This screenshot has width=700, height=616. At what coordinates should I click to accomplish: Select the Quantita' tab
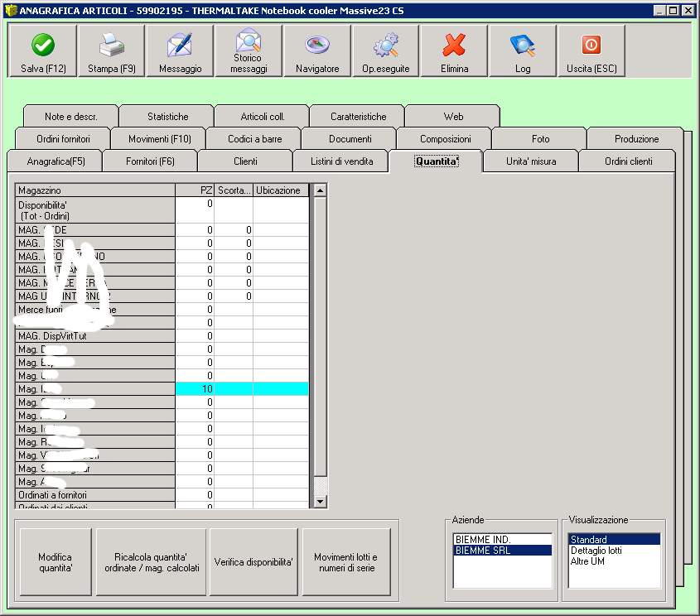(x=437, y=161)
